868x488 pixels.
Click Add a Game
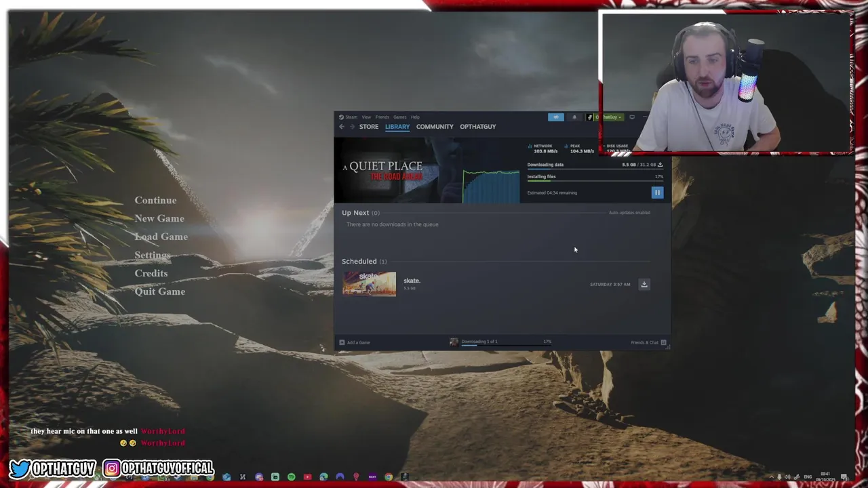click(355, 342)
